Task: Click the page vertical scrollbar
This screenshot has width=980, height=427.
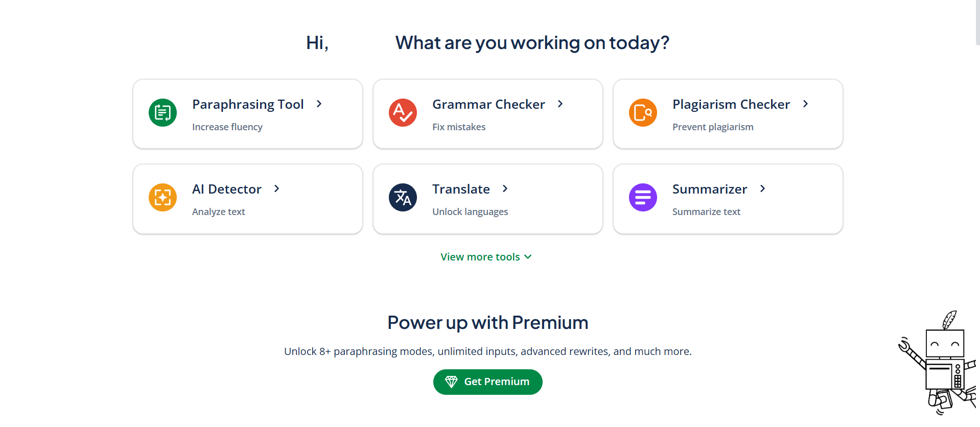Action: click(x=977, y=22)
